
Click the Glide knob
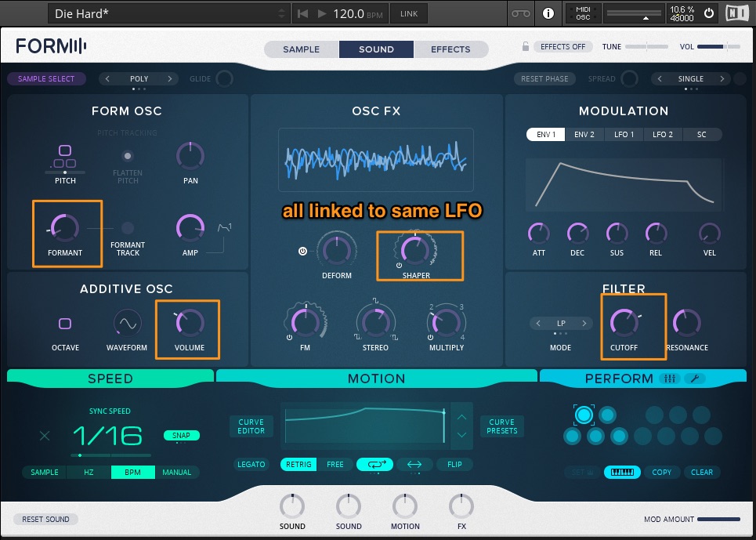pos(224,78)
